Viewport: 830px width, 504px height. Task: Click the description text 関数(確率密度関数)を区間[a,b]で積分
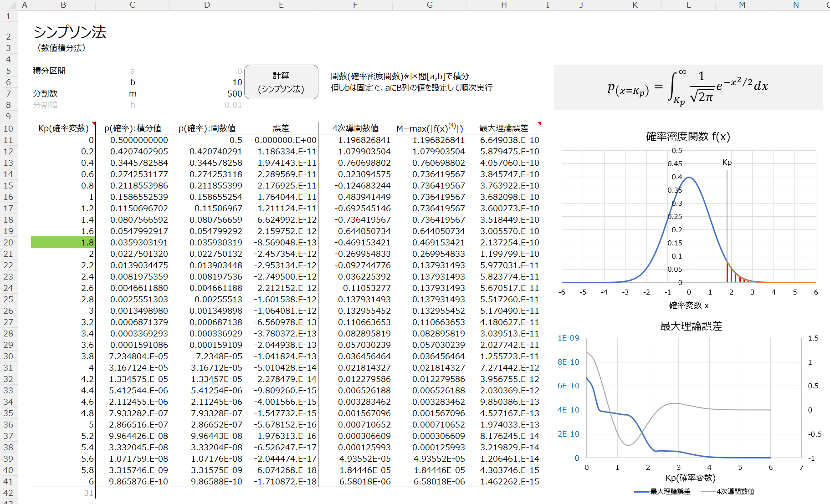[400, 76]
